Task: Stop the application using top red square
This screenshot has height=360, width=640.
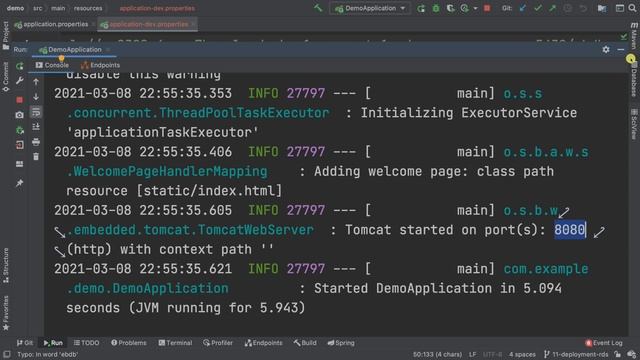Action: pos(487,8)
